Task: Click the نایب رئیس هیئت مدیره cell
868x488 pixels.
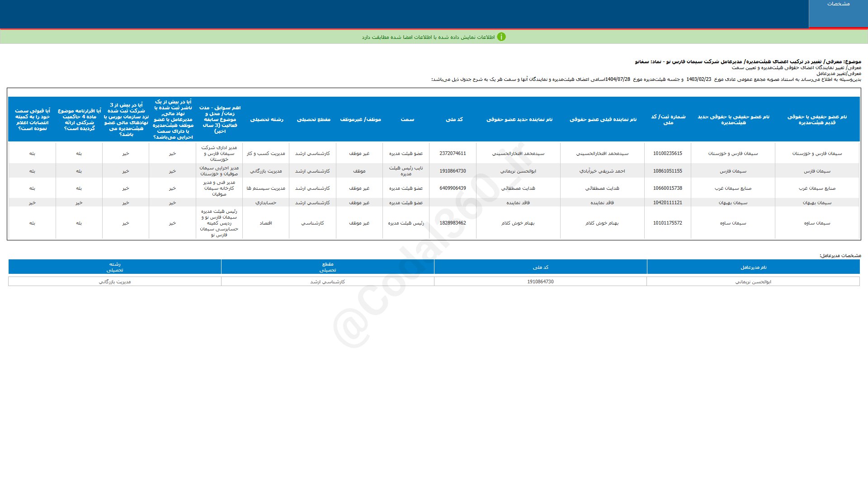Action: [406, 171]
